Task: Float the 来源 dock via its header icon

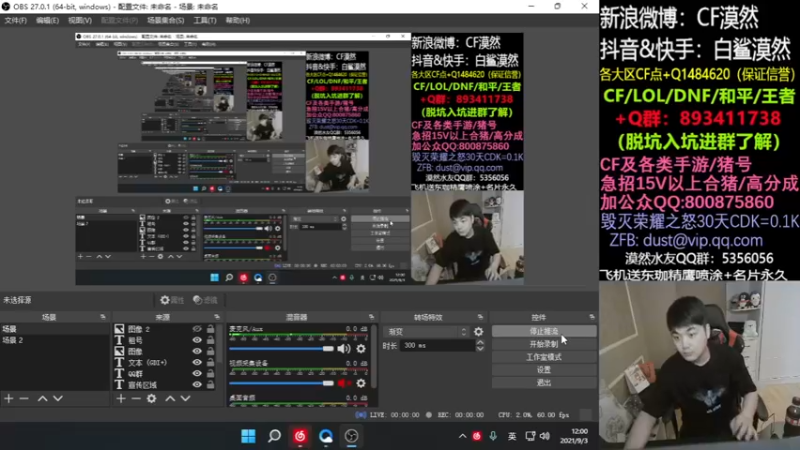Action: coord(217,317)
